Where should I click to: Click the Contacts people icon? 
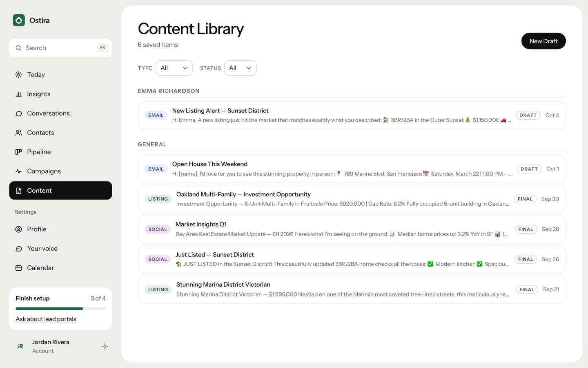[18, 132]
